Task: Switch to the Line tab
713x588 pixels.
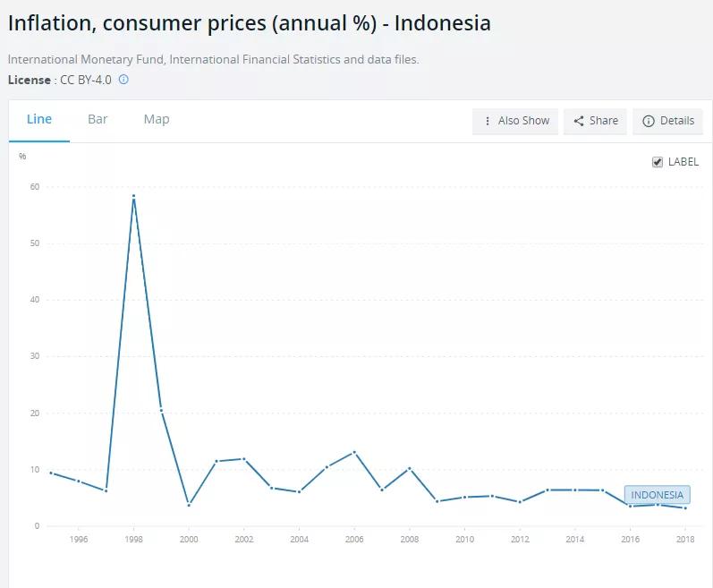Action: pos(39,119)
